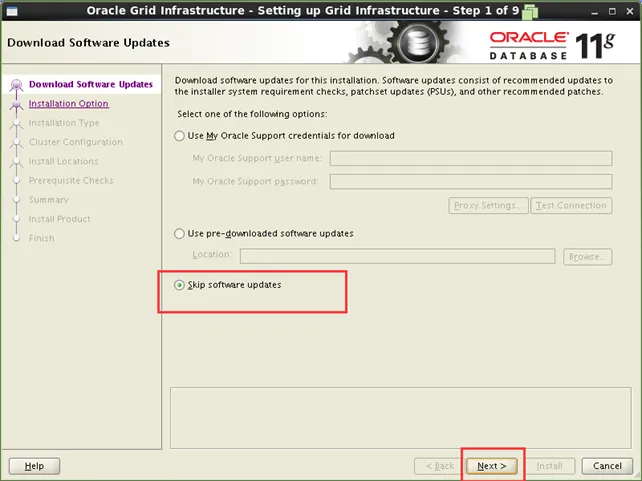Select Download Software Updates step in sidebar
This screenshot has width=642, height=481.
click(91, 84)
